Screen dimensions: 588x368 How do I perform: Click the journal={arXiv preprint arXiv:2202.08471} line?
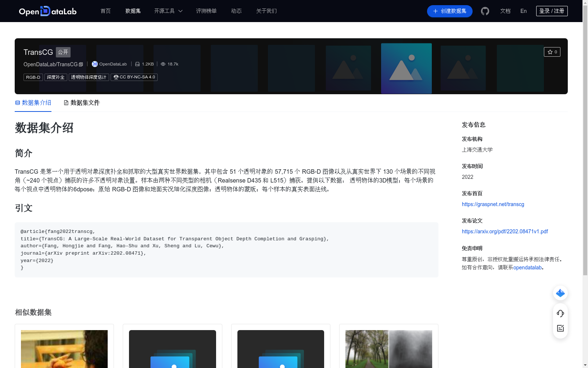point(83,253)
